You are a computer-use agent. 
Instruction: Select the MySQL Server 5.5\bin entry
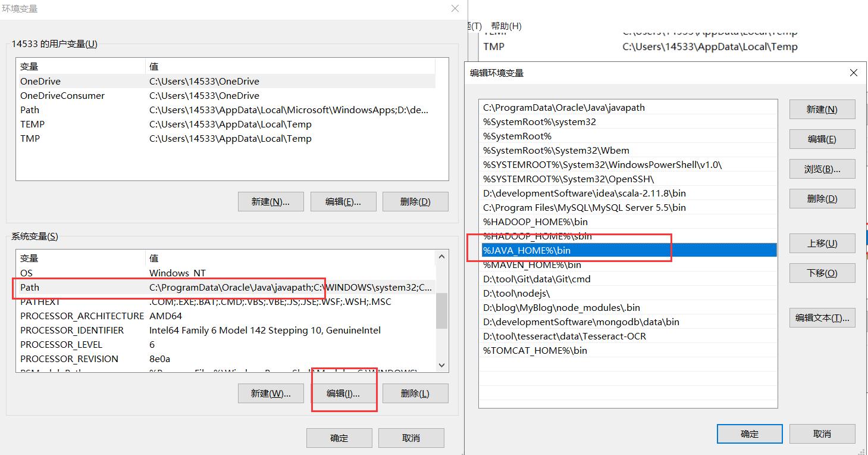[628, 208]
